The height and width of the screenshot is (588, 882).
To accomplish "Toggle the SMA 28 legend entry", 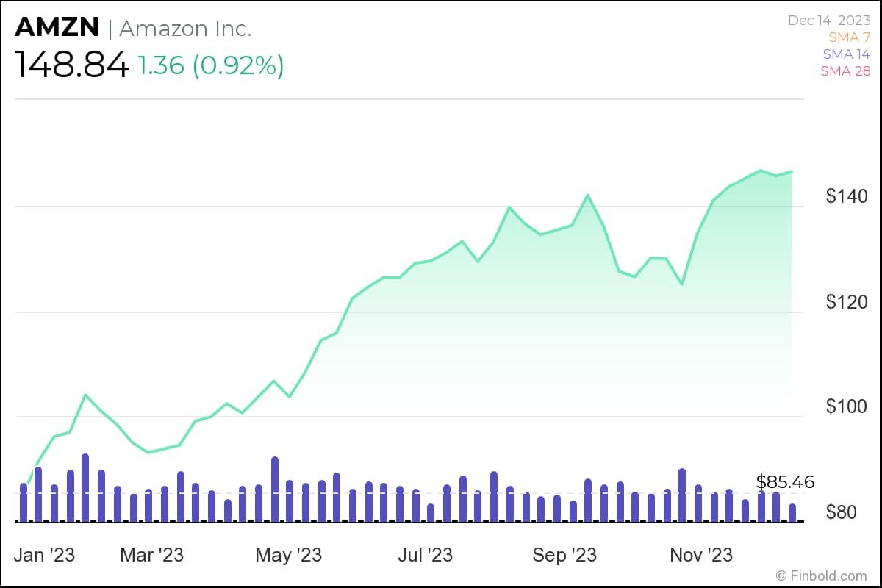I will (845, 71).
